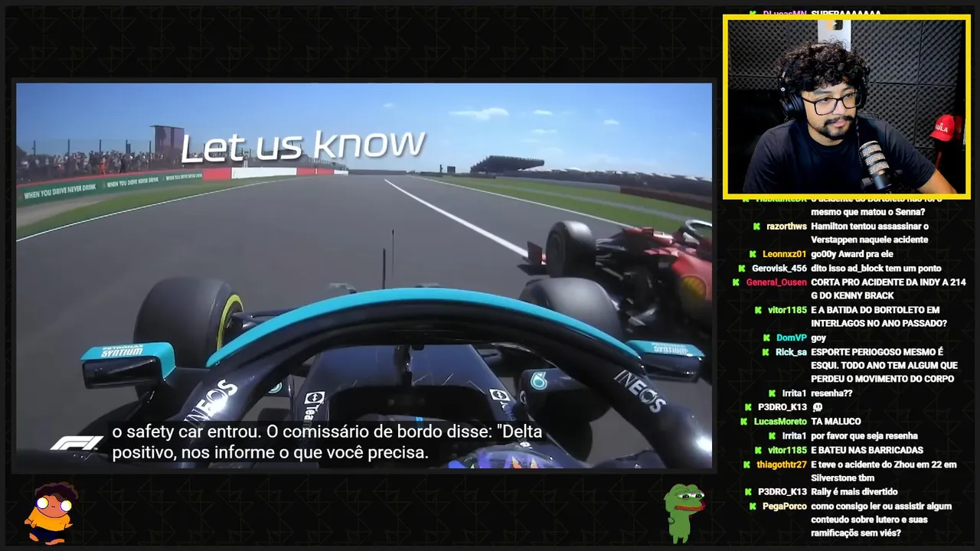Click the message "CORTA PRO ACIDENTE DA INDY"
980x551 pixels.
[x=888, y=289]
